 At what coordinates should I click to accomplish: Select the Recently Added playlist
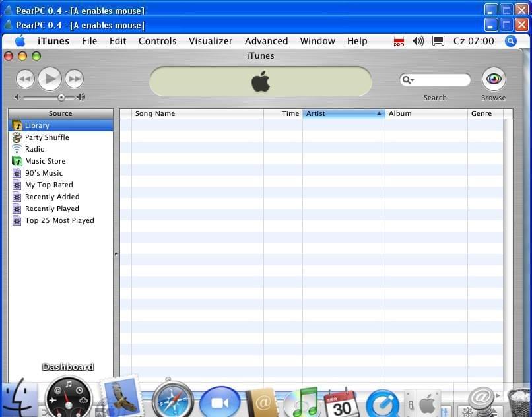click(61, 197)
